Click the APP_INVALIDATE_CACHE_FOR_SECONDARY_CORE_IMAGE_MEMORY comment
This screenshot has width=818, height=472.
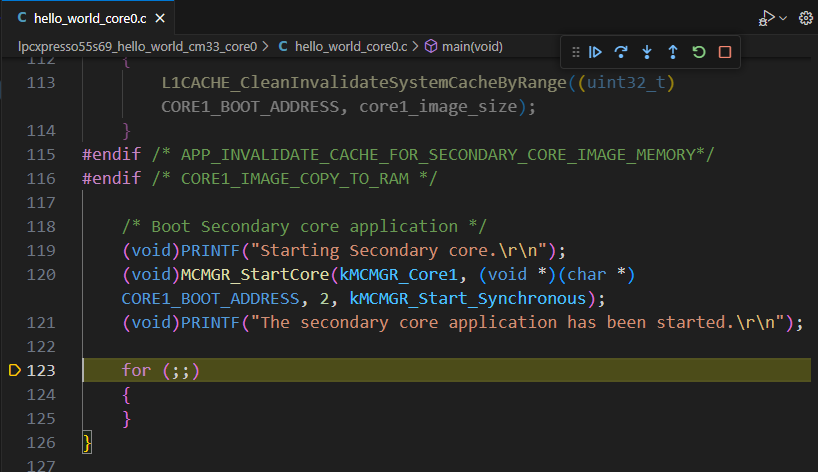pyautogui.click(x=432, y=154)
